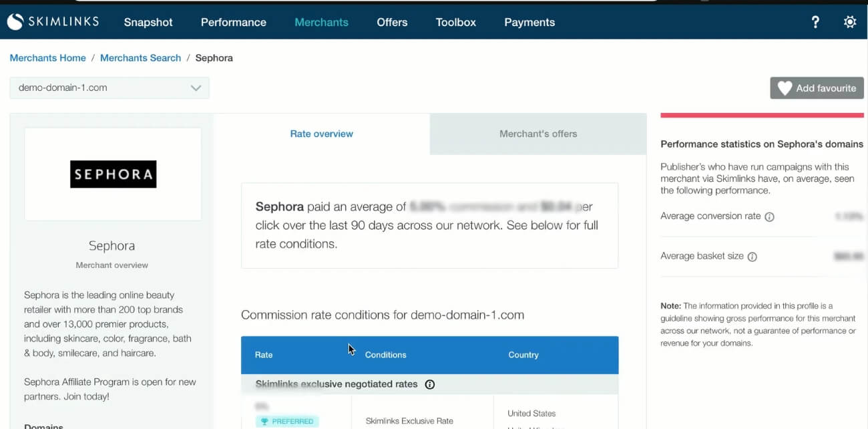Switch to the Rate overview tab
The image size is (868, 429).
tap(322, 134)
